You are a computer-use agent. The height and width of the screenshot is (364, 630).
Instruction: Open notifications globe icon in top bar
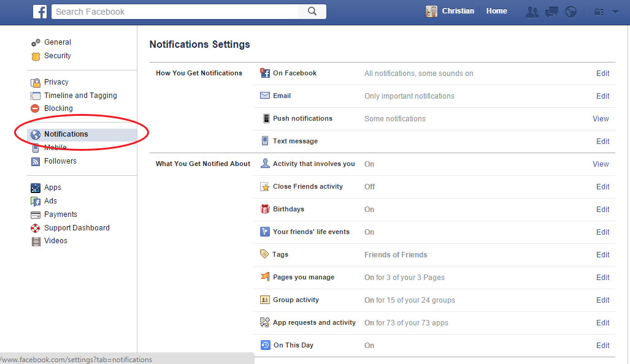point(570,12)
